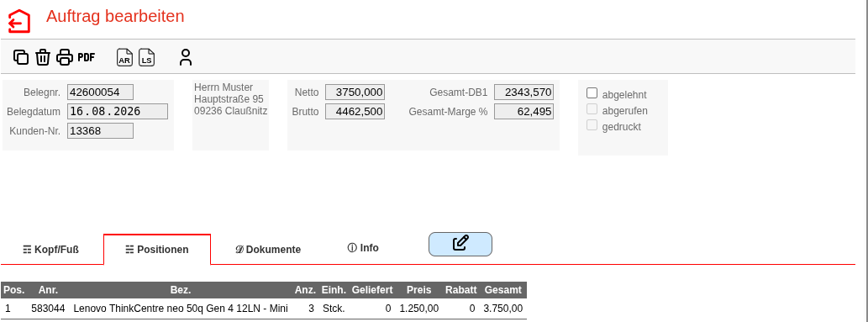Open the Dokumente tab

(268, 250)
